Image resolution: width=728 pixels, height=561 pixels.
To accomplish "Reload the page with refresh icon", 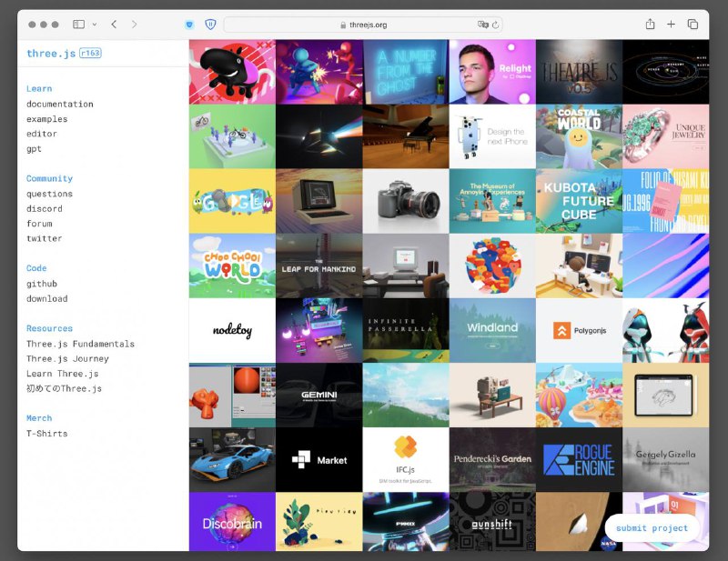I will 495,25.
